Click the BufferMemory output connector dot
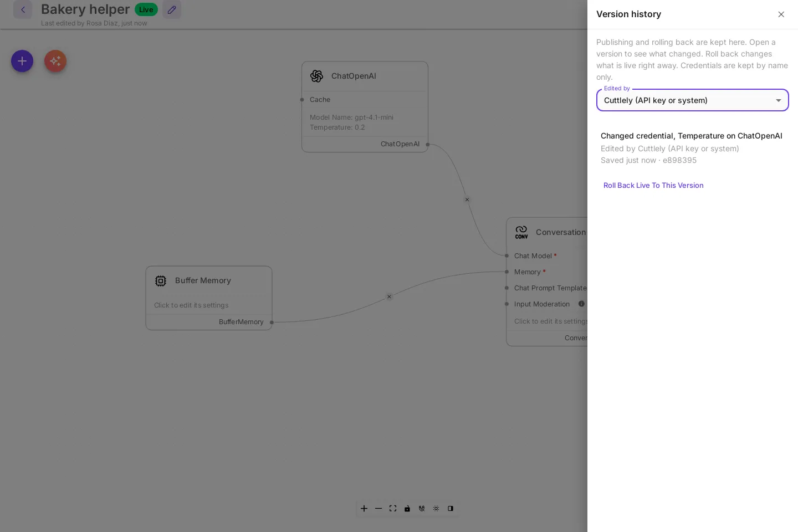This screenshot has width=798, height=532. 272,322
